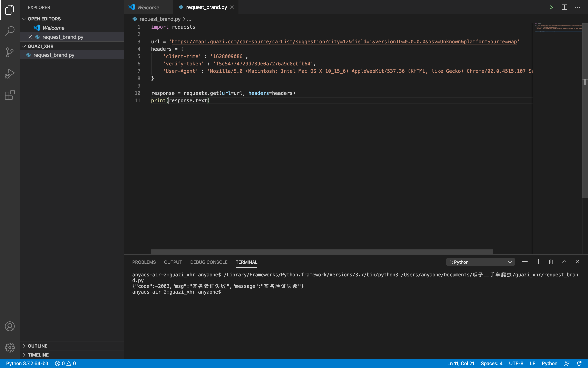The image size is (588, 368).
Task: Switch to the Debug Console tab
Action: tap(209, 262)
